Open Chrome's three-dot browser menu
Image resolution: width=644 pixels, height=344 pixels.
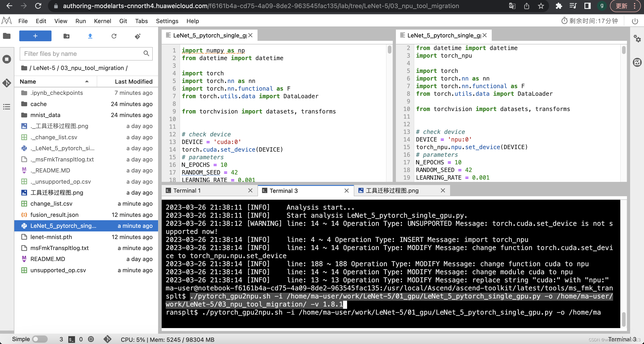coord(637,6)
